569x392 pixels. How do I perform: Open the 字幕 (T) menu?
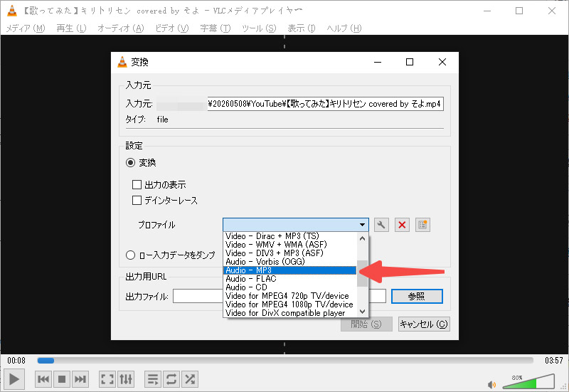pyautogui.click(x=216, y=28)
